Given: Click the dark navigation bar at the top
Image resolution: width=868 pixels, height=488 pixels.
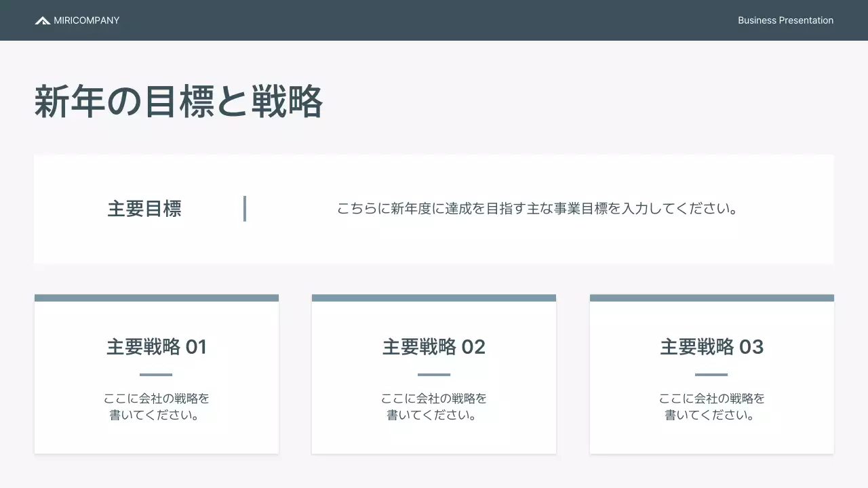Looking at the screenshot, I should coord(434,20).
